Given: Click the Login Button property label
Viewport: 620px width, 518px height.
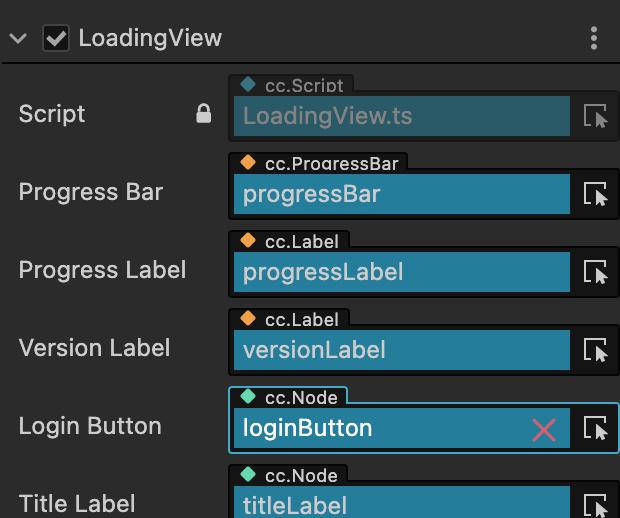Looking at the screenshot, I should (x=90, y=426).
